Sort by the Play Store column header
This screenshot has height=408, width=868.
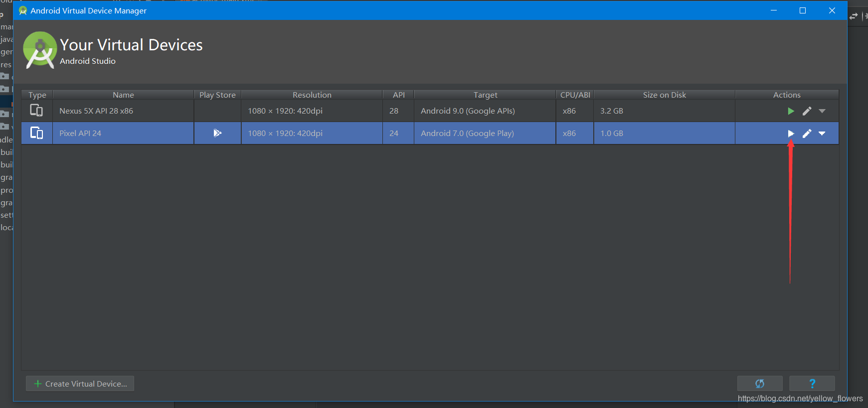click(x=217, y=95)
